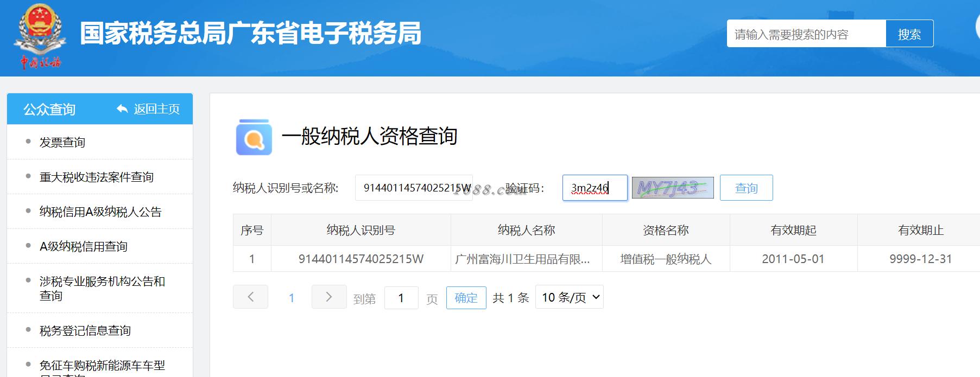Open 免征车购税新能源车车型 sidebar item

click(102, 367)
